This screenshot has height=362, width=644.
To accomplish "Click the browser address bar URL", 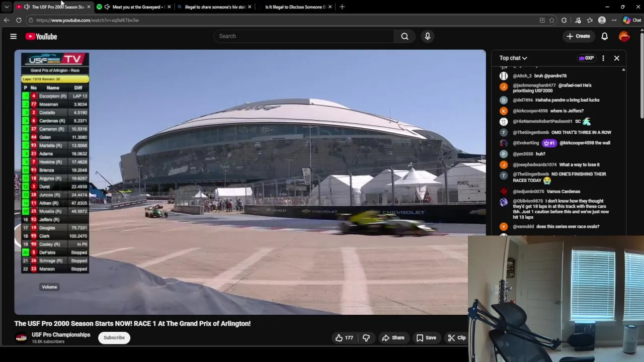I will click(87, 20).
